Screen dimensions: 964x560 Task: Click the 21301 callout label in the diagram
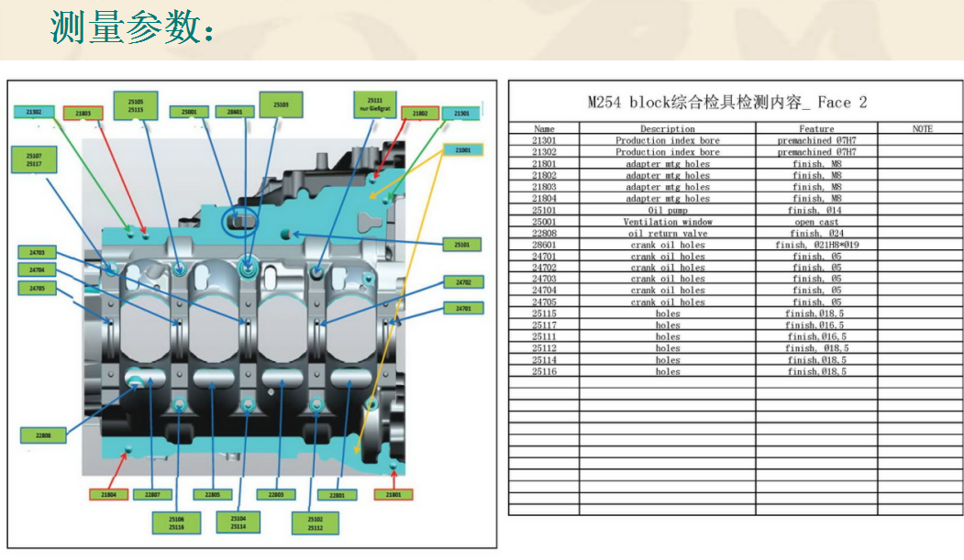pos(461,114)
